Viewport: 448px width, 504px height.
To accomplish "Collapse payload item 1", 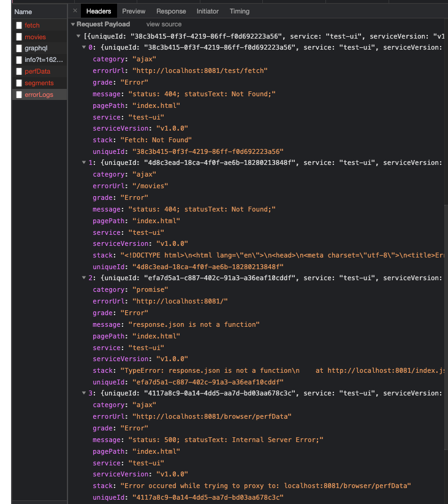I will tap(84, 162).
